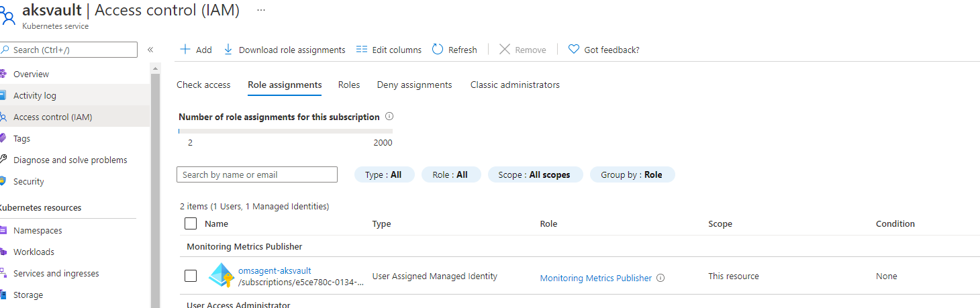
Task: Click the Name column header
Action: click(x=216, y=223)
